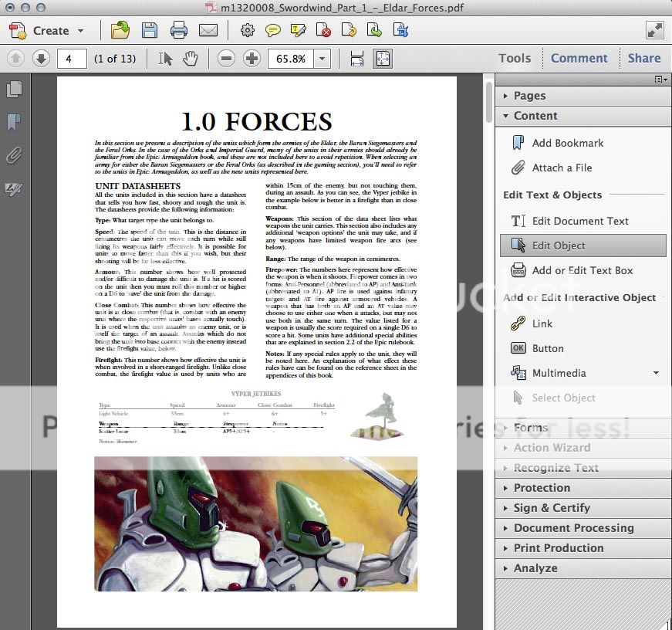
Task: Click the zoom out minus button
Action: (x=226, y=59)
